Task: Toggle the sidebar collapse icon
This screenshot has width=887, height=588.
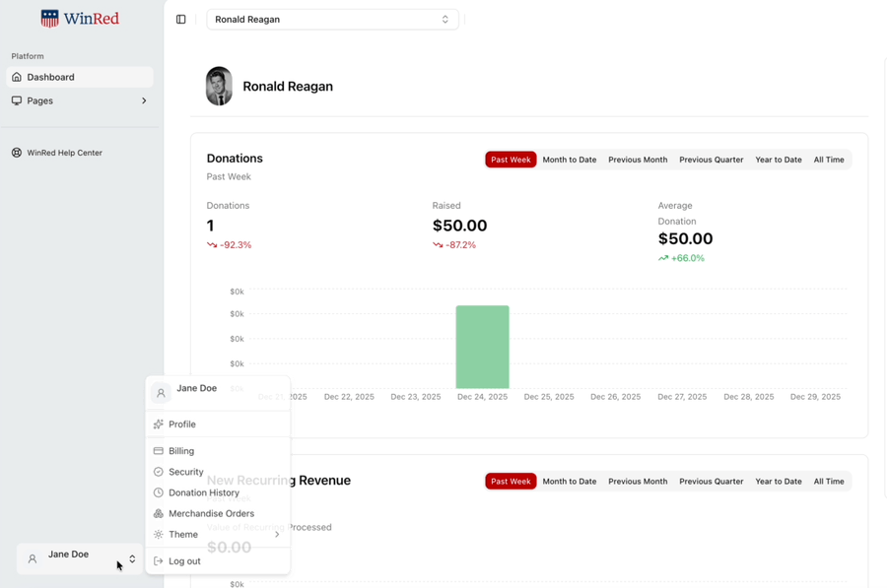Action: [181, 20]
